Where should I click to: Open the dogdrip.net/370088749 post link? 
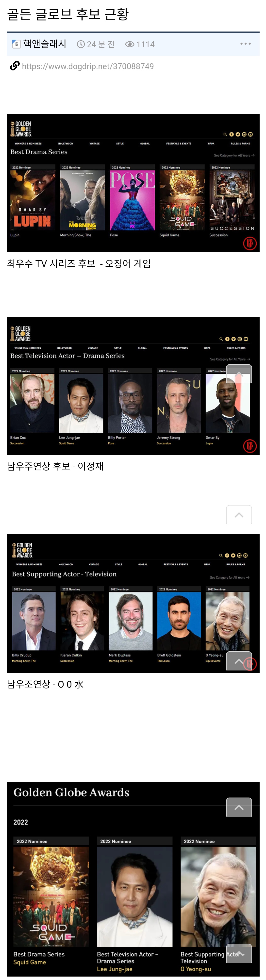pos(88,66)
